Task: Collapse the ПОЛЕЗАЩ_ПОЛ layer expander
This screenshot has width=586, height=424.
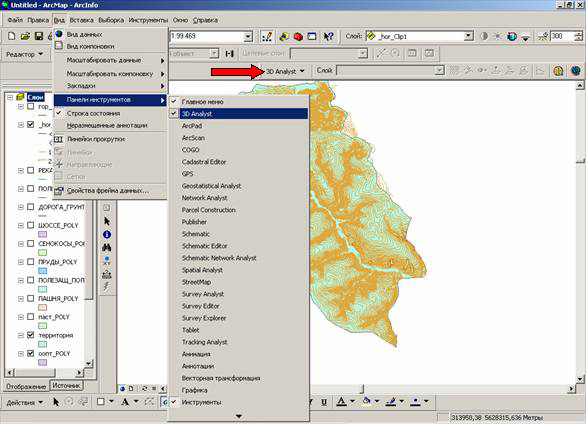Action: (x=21, y=280)
